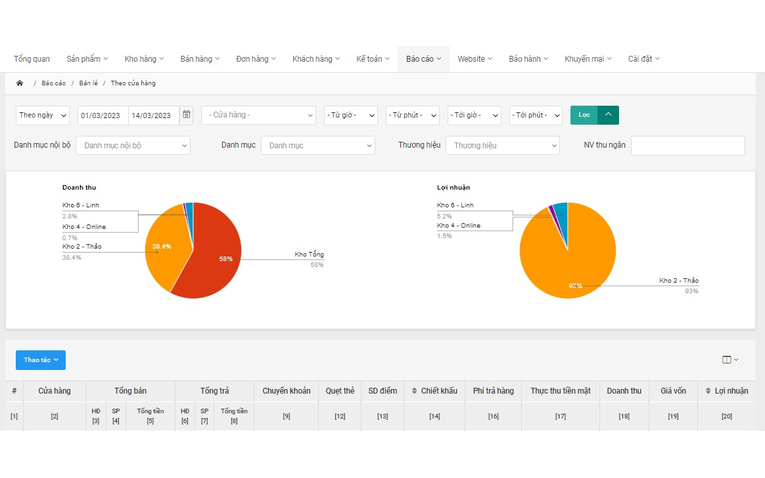765x478 pixels.
Task: Open the Khuyến mại menu
Action: click(x=588, y=59)
